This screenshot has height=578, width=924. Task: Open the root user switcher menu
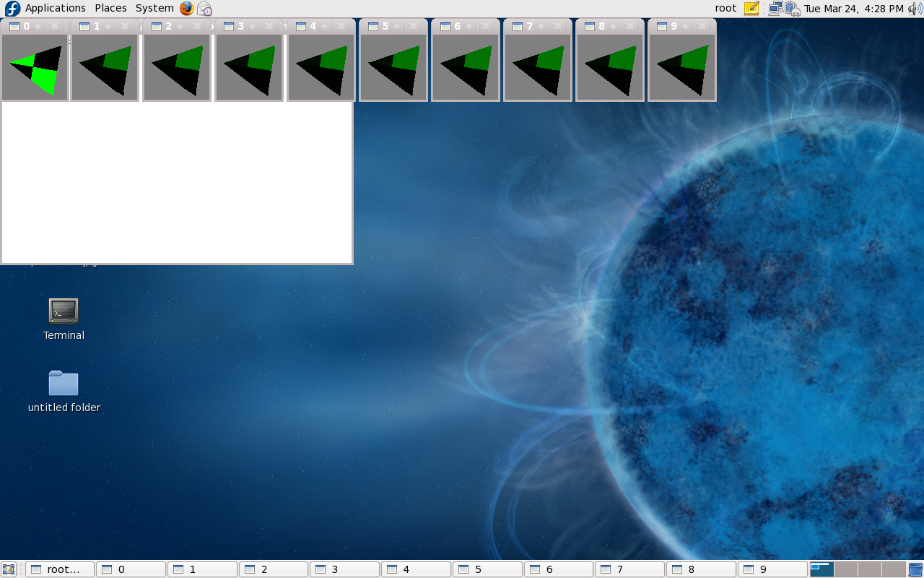click(725, 8)
